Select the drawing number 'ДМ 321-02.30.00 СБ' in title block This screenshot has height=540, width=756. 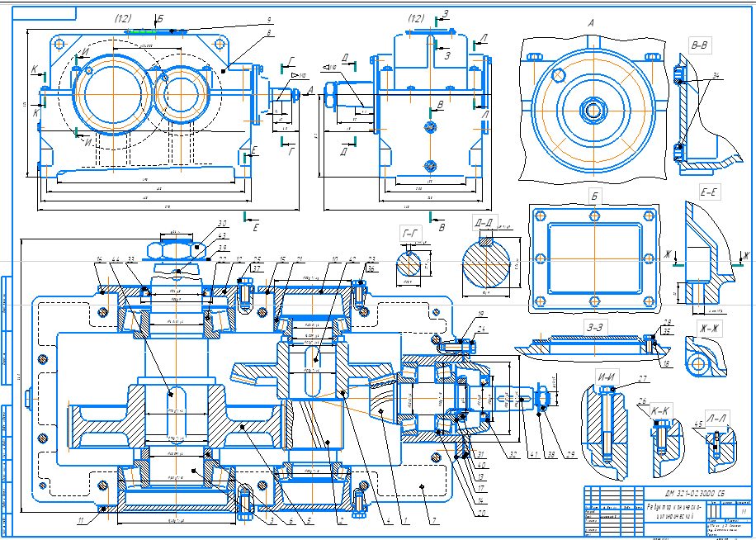694,493
